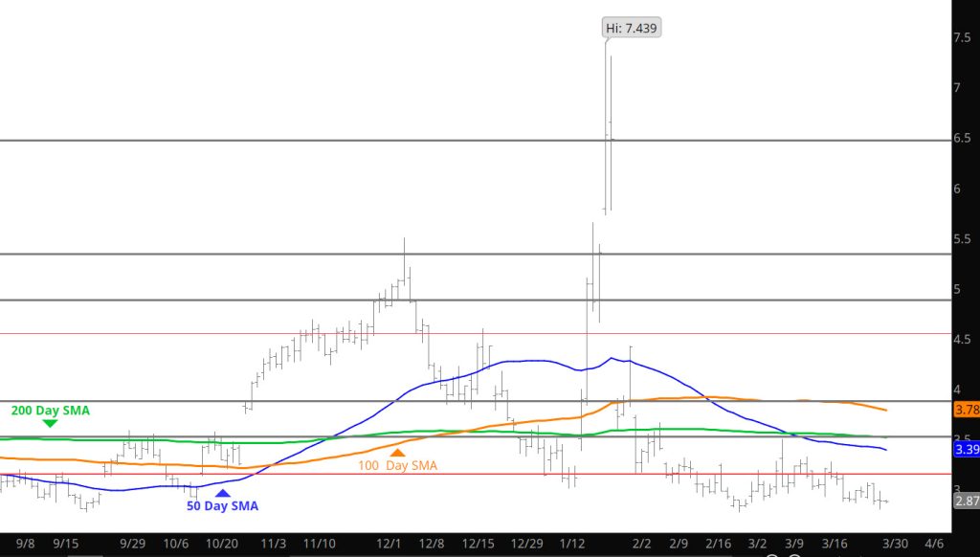Click the orange 3.78 price tag
980x557 pixels.
967,410
